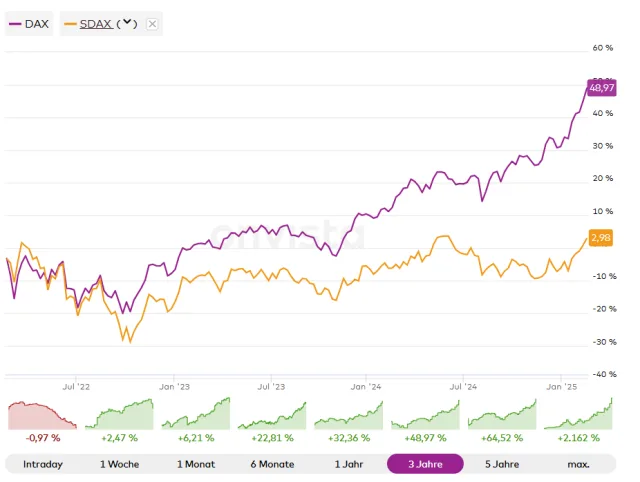The height and width of the screenshot is (482, 640).
Task: Switch to the 5 Jahre range
Action: point(502,464)
